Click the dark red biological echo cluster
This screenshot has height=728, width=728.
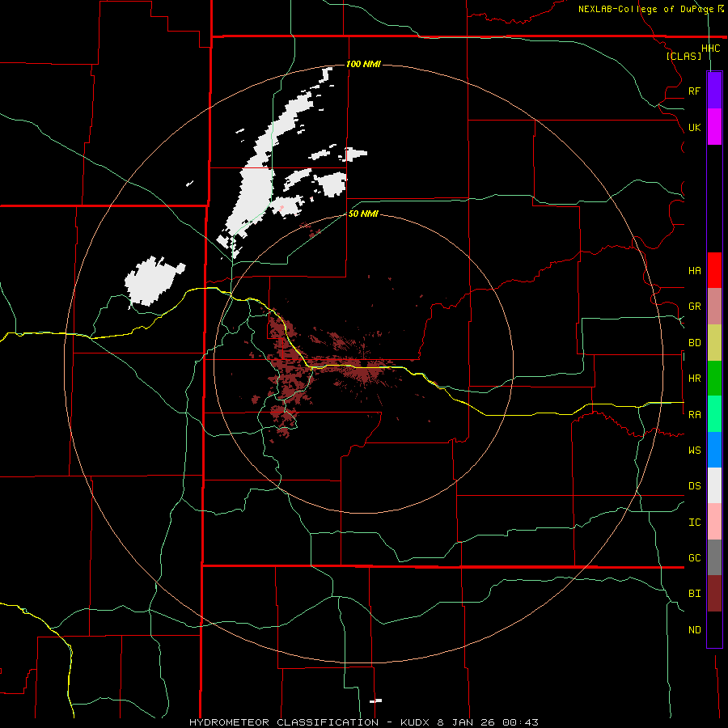tap(320, 366)
